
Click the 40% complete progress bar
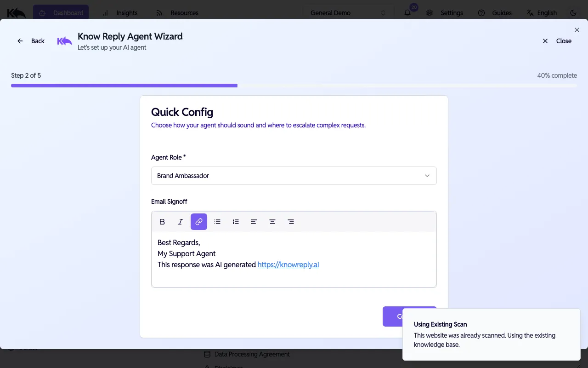(x=294, y=85)
